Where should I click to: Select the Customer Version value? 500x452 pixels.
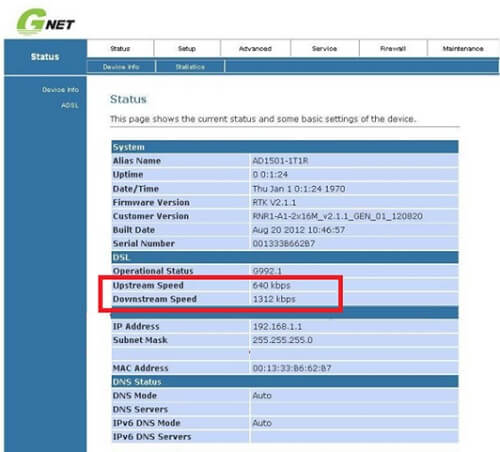coord(337,216)
